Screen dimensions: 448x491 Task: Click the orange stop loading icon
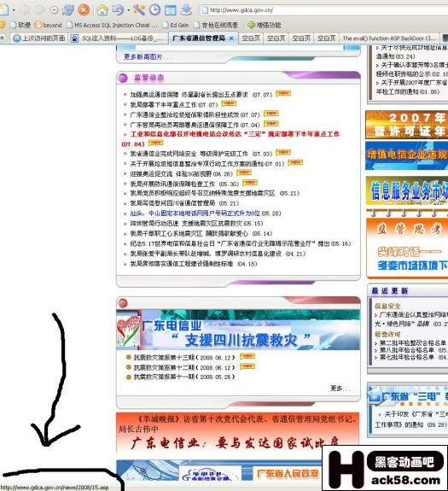point(84,10)
